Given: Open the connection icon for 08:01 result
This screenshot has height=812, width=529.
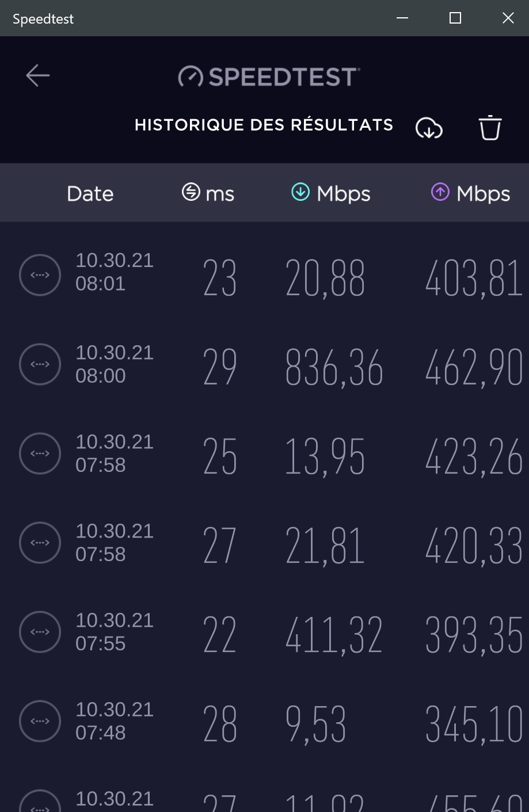Looking at the screenshot, I should tap(40, 275).
